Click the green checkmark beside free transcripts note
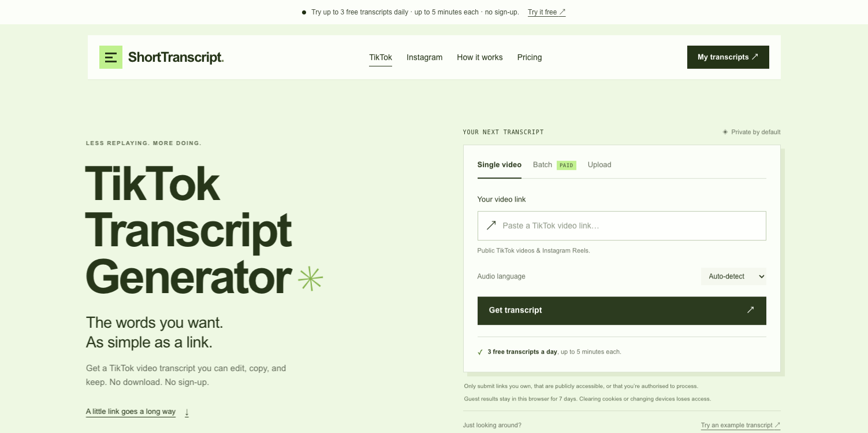This screenshot has height=433, width=868. [480, 352]
